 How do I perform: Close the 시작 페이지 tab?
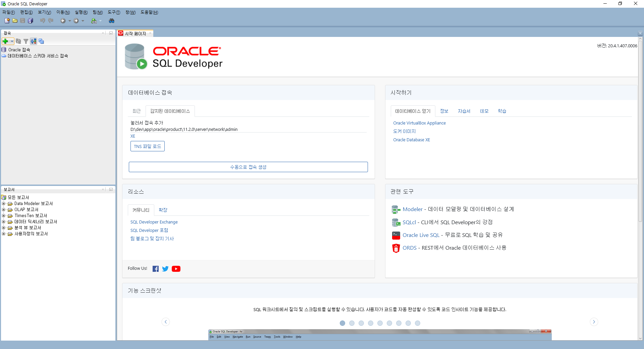150,33
